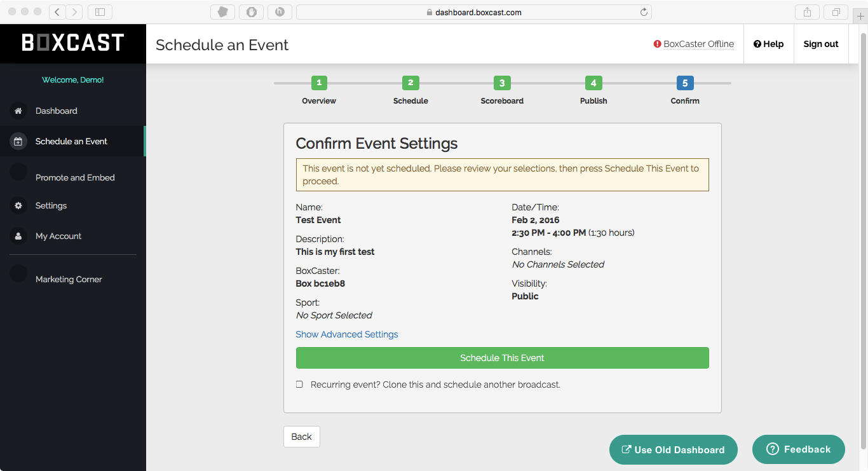Click the Dashboard home icon in sidebar
868x471 pixels.
click(18, 111)
